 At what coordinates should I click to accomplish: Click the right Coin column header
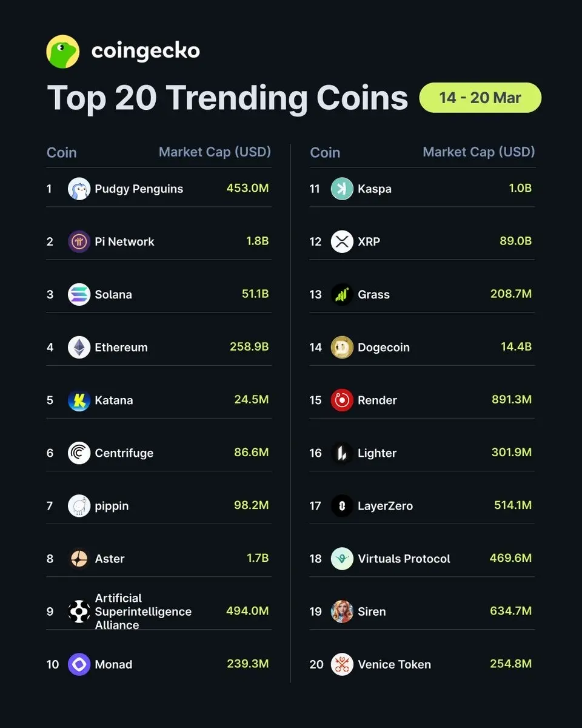(x=325, y=152)
